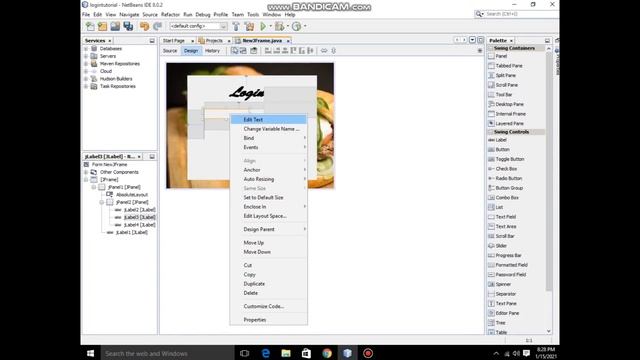The height and width of the screenshot is (360, 640).
Task: Select Design view toggle button
Action: (x=191, y=51)
